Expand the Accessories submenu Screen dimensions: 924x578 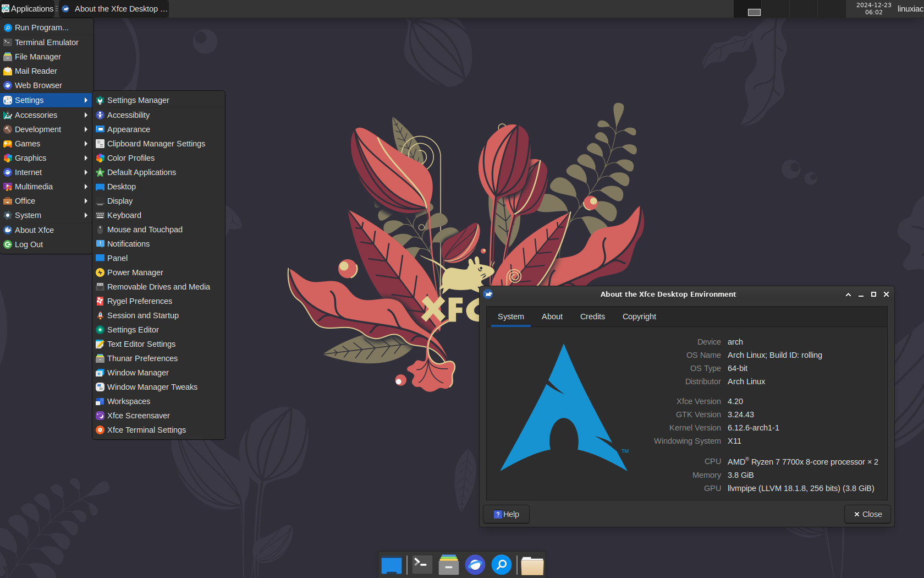(x=46, y=115)
